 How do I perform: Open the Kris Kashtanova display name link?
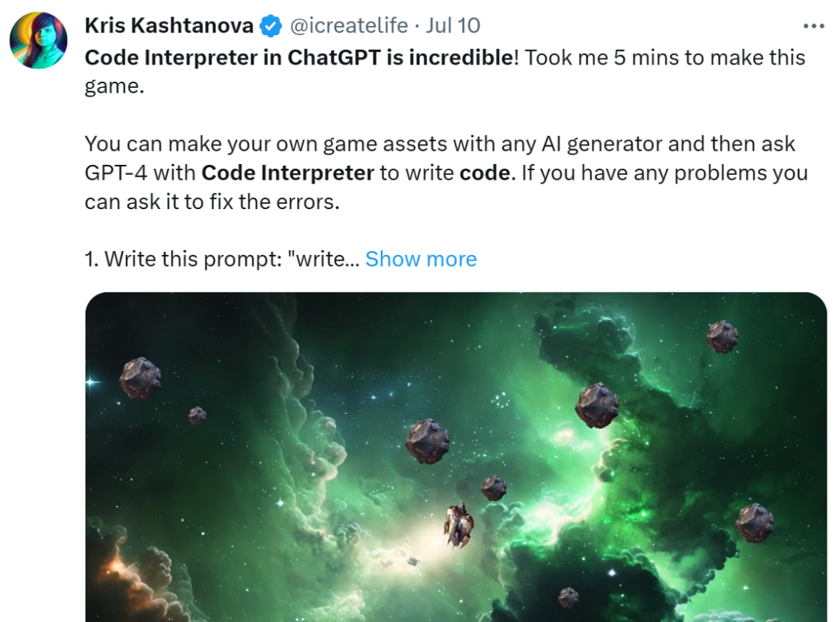[169, 26]
